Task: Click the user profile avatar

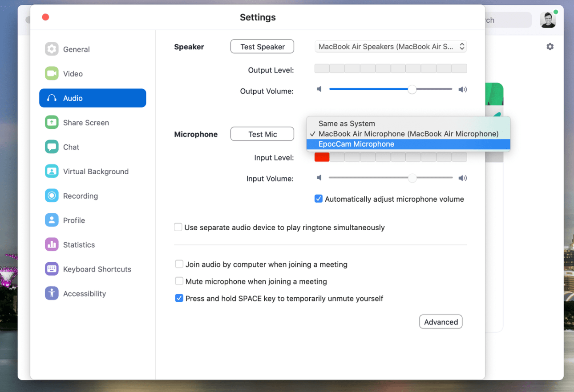Action: pyautogui.click(x=548, y=20)
